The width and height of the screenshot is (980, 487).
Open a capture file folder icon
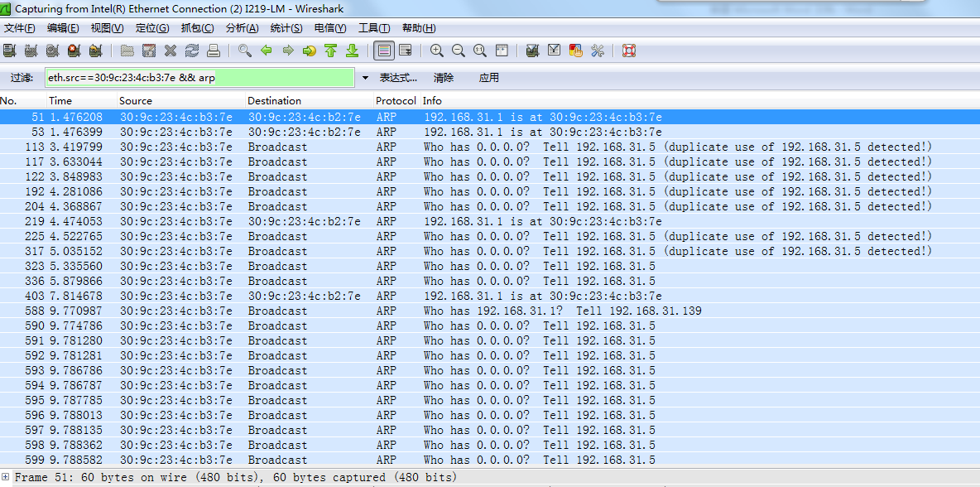pyautogui.click(x=127, y=51)
